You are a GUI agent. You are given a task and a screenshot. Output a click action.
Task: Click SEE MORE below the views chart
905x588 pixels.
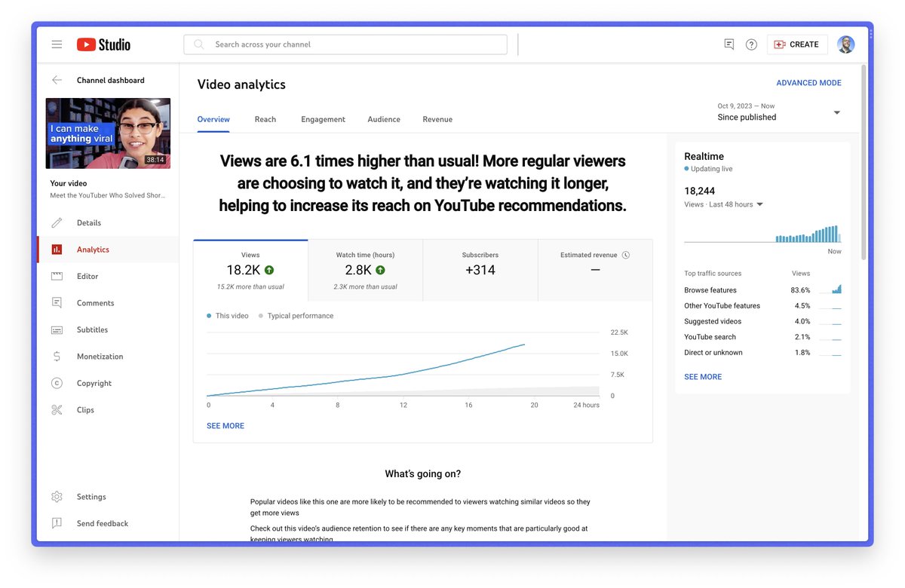(x=225, y=426)
